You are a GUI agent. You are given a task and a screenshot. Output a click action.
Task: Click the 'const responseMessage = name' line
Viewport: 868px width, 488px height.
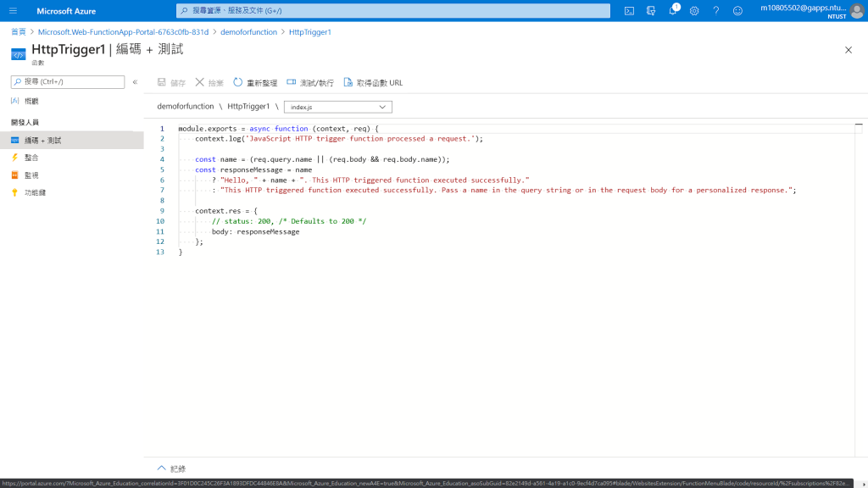(x=253, y=169)
